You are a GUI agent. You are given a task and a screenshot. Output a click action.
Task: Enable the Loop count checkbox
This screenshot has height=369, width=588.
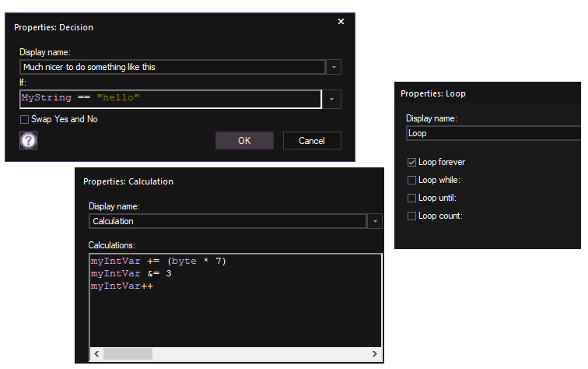(x=412, y=216)
